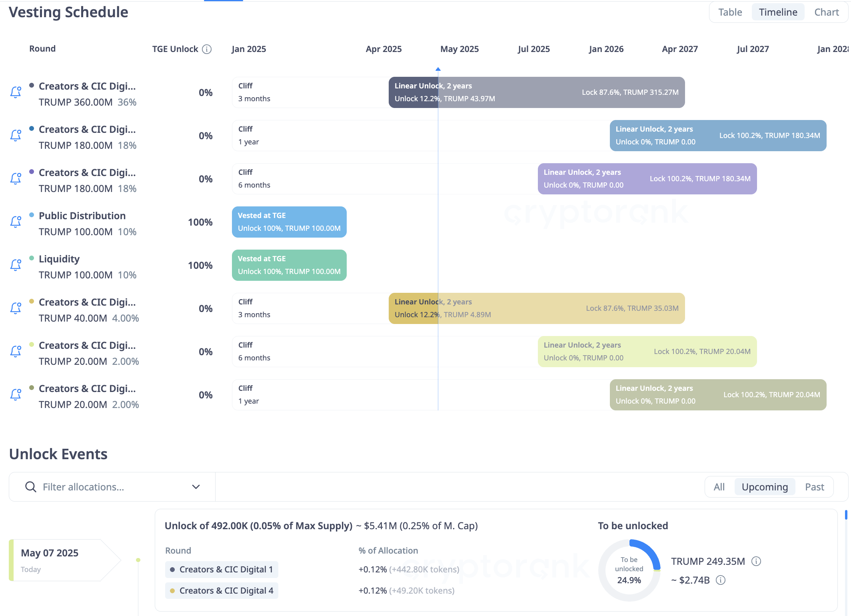This screenshot has width=851, height=616.
Task: Click the TGE Unlock column header text
Action: click(x=175, y=49)
